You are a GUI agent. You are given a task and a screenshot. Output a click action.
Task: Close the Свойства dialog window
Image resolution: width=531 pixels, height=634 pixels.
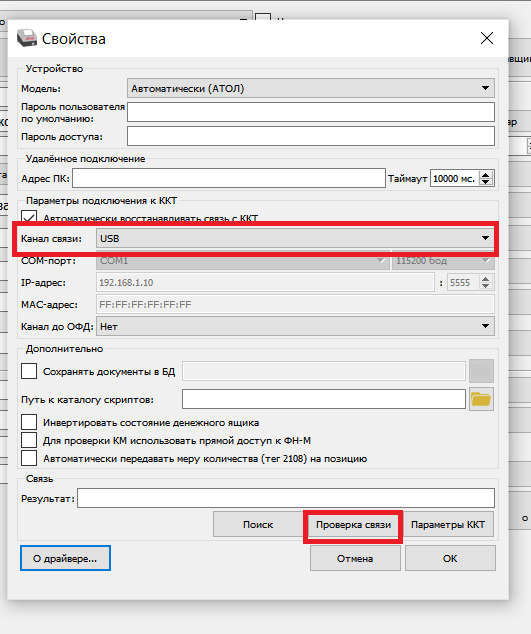click(x=487, y=38)
